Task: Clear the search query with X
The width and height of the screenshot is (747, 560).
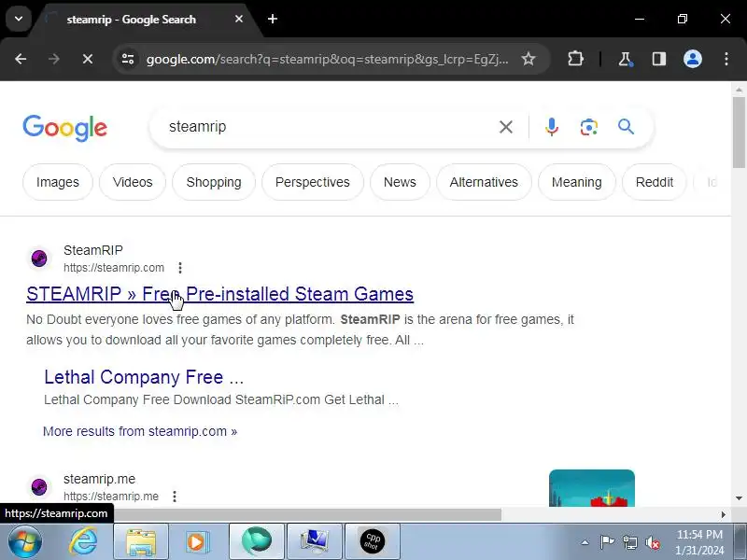Action: tap(505, 127)
